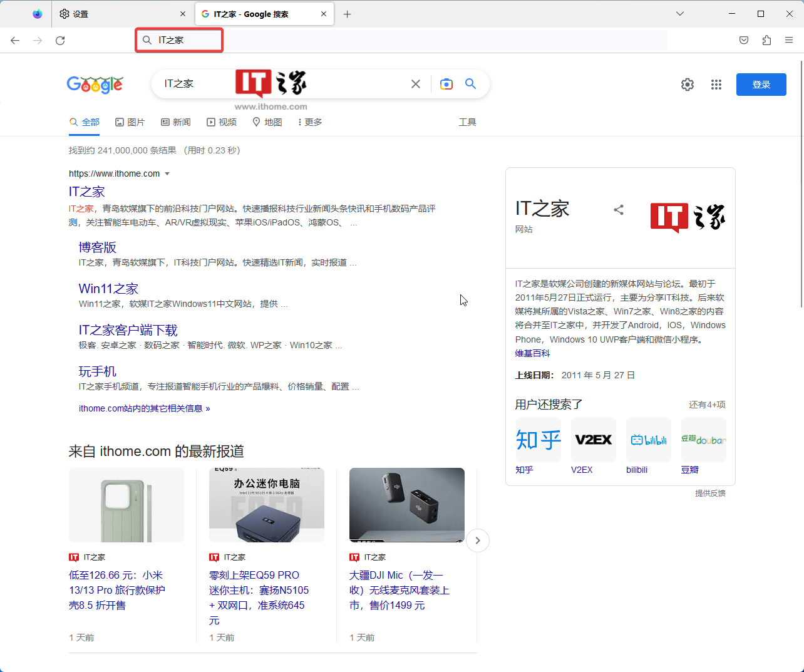
Task: Open the Win11之家 sitelink
Action: click(x=108, y=289)
